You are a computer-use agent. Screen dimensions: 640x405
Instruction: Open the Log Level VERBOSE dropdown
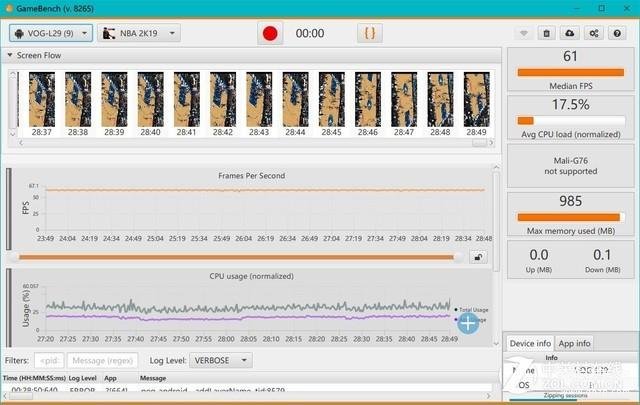pos(221,360)
